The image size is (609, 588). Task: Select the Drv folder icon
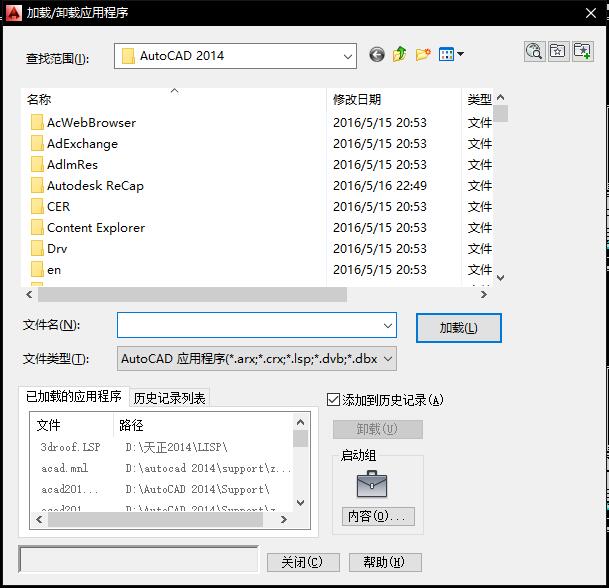37,248
